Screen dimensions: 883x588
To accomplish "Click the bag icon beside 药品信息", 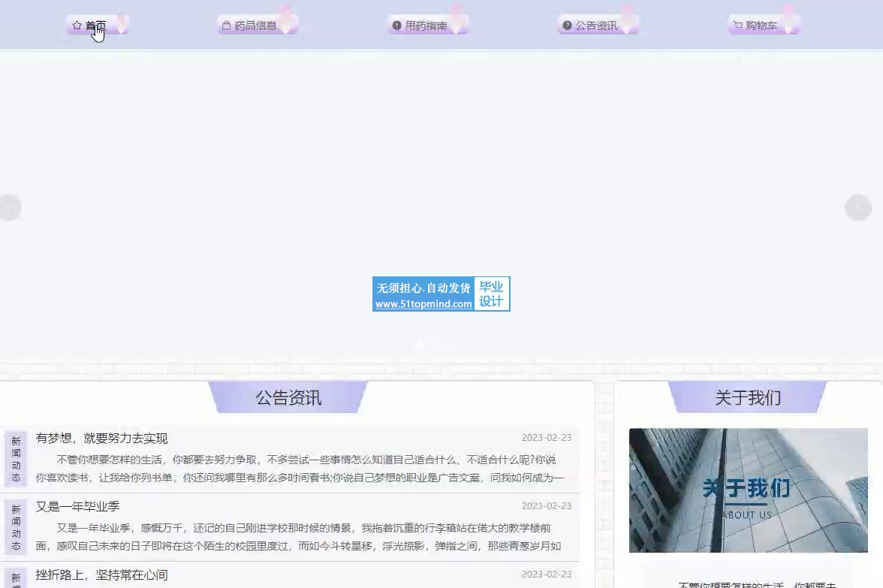I will pos(227,26).
